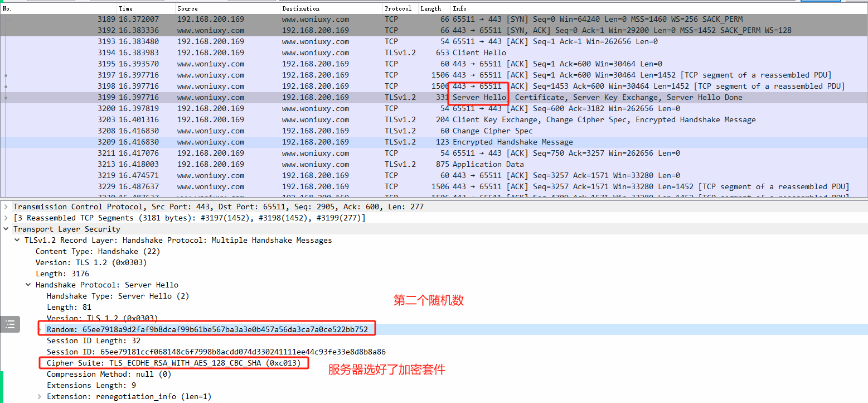
Task: Select packet 3203 Client Key Exchange row
Action: [434, 119]
